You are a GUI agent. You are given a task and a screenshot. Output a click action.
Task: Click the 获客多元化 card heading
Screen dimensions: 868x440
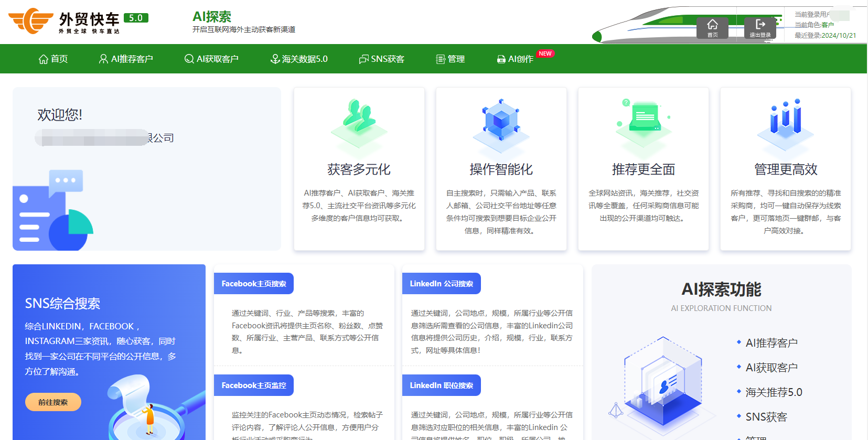click(x=359, y=169)
